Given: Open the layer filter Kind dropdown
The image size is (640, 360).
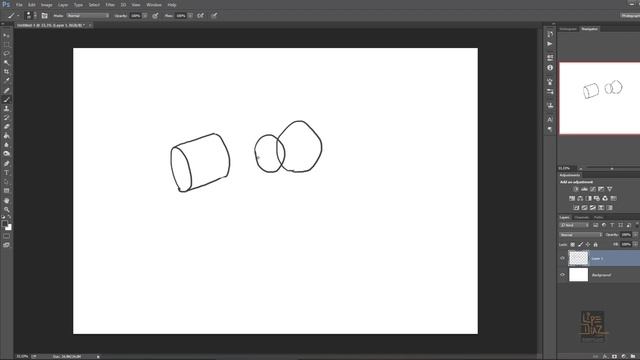Looking at the screenshot, I should click(574, 225).
